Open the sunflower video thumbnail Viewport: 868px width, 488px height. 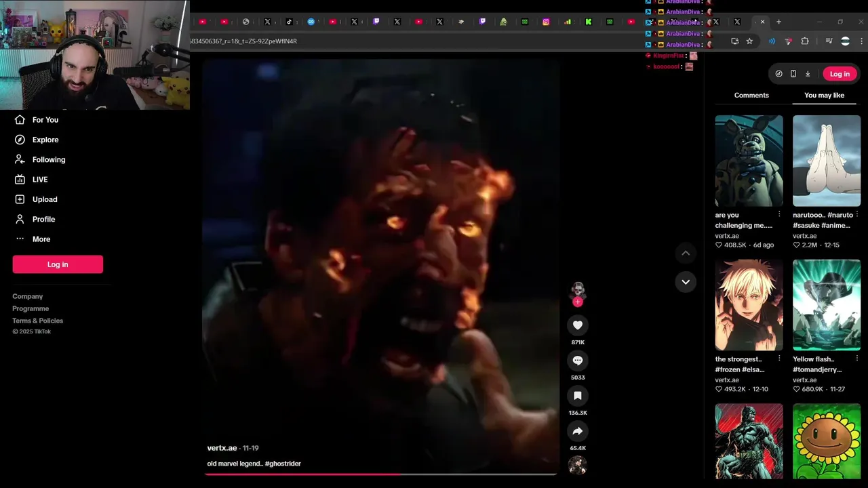tap(827, 441)
